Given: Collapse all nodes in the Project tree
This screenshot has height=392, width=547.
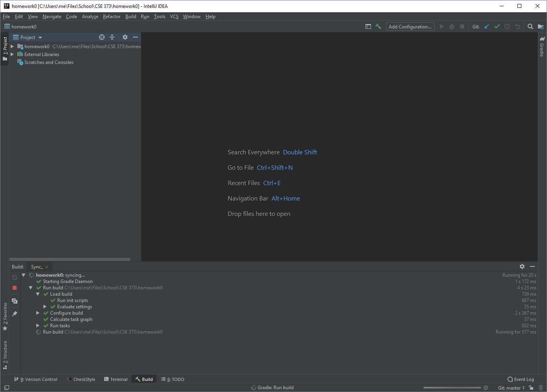Looking at the screenshot, I should [112, 37].
